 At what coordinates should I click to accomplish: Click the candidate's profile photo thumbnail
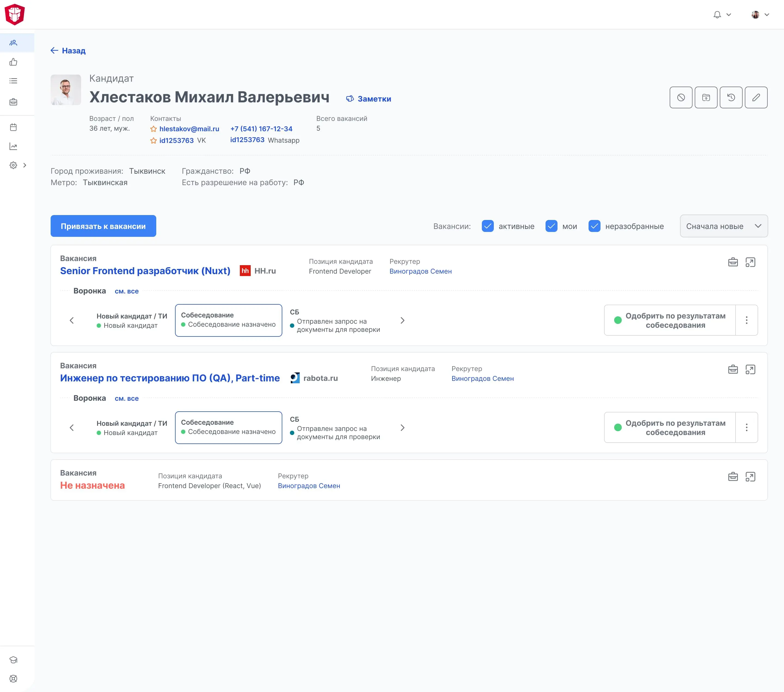pyautogui.click(x=66, y=90)
